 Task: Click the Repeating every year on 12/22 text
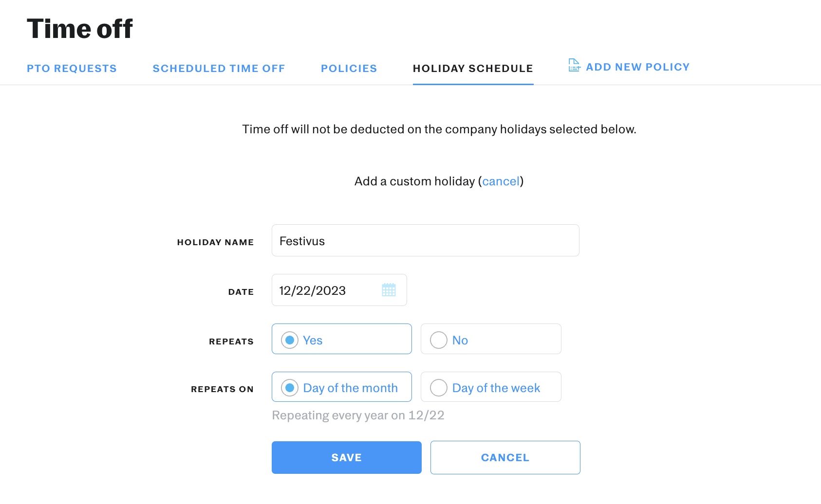pos(358,415)
